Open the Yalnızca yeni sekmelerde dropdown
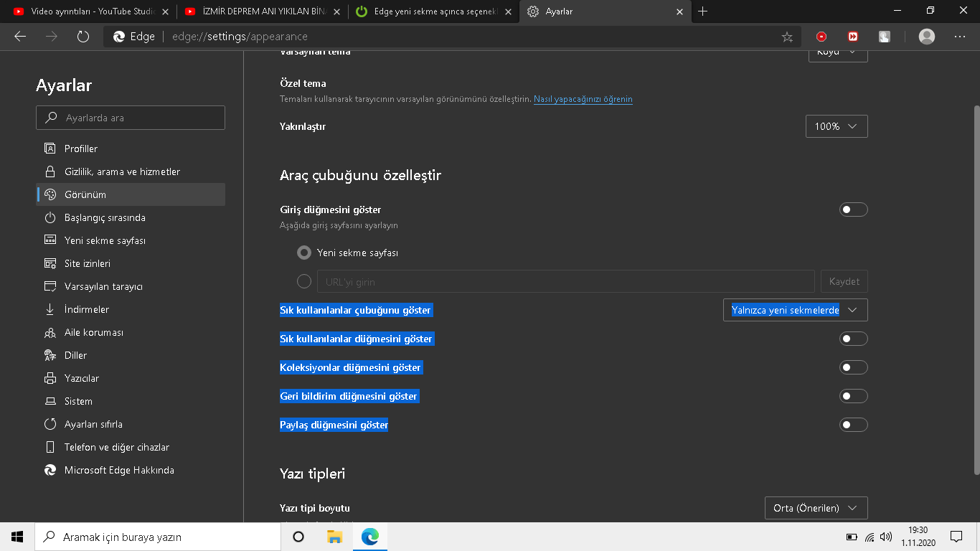Viewport: 980px width, 551px height. pyautogui.click(x=796, y=310)
